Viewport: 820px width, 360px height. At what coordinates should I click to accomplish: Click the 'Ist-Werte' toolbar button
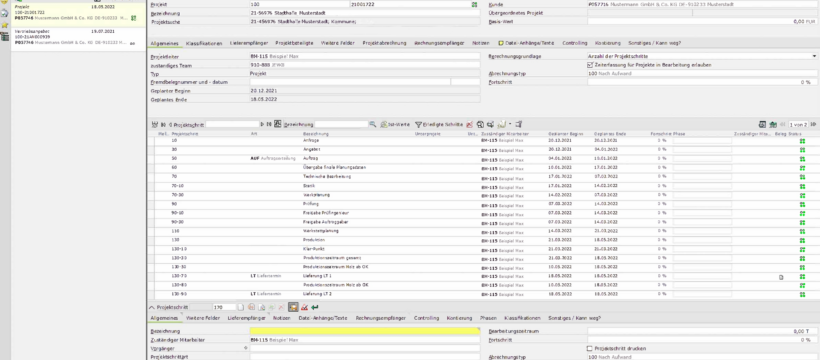(x=395, y=125)
